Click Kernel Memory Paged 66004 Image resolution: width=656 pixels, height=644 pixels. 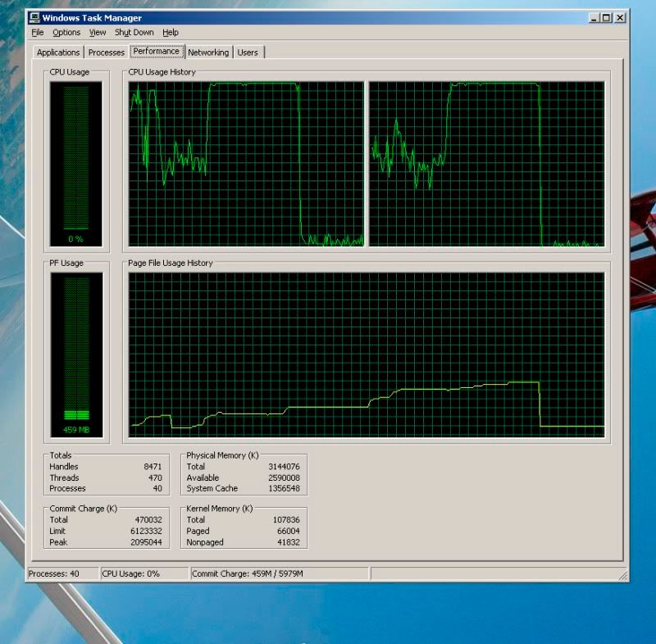point(289,531)
